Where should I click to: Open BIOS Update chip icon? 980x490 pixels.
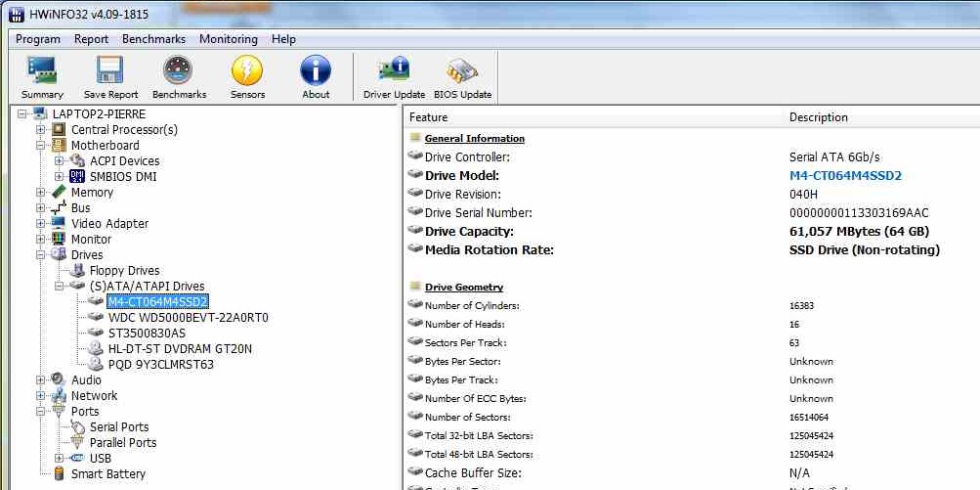point(462,70)
